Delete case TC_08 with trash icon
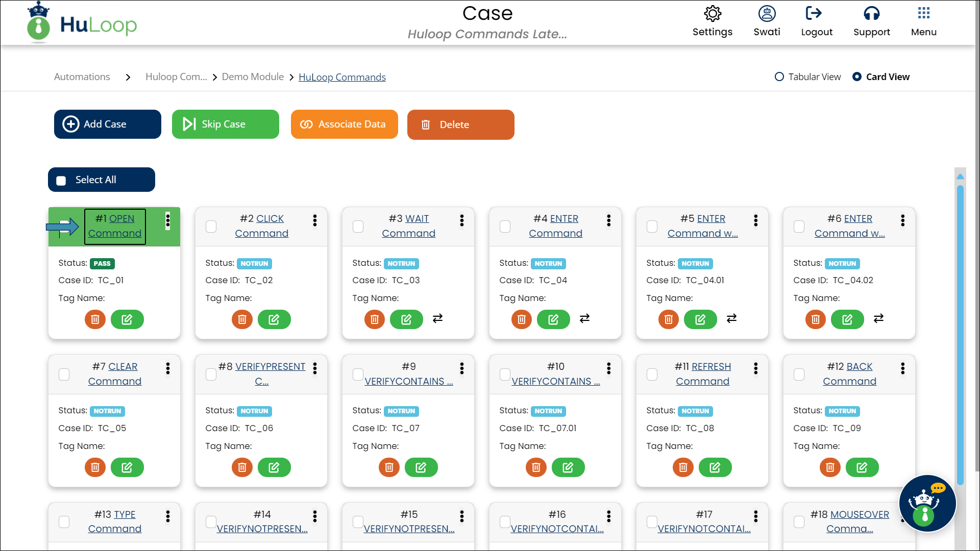The image size is (980, 551). pyautogui.click(x=683, y=467)
